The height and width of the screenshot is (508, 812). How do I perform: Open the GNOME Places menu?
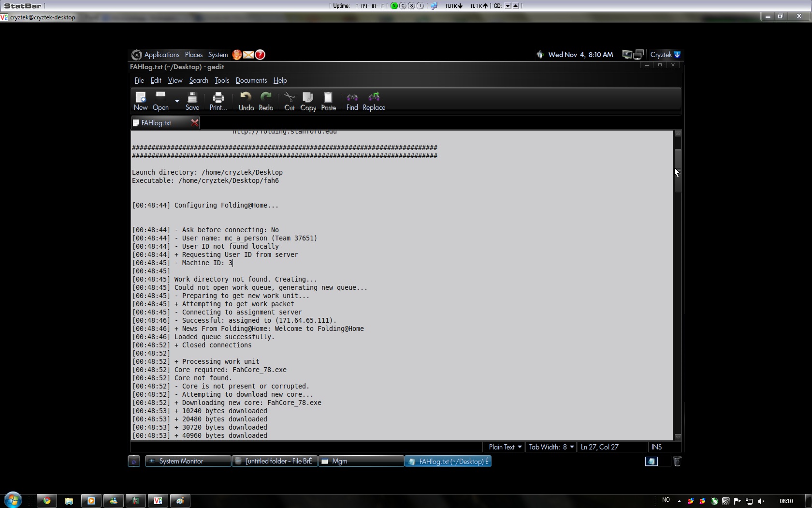[194, 55]
